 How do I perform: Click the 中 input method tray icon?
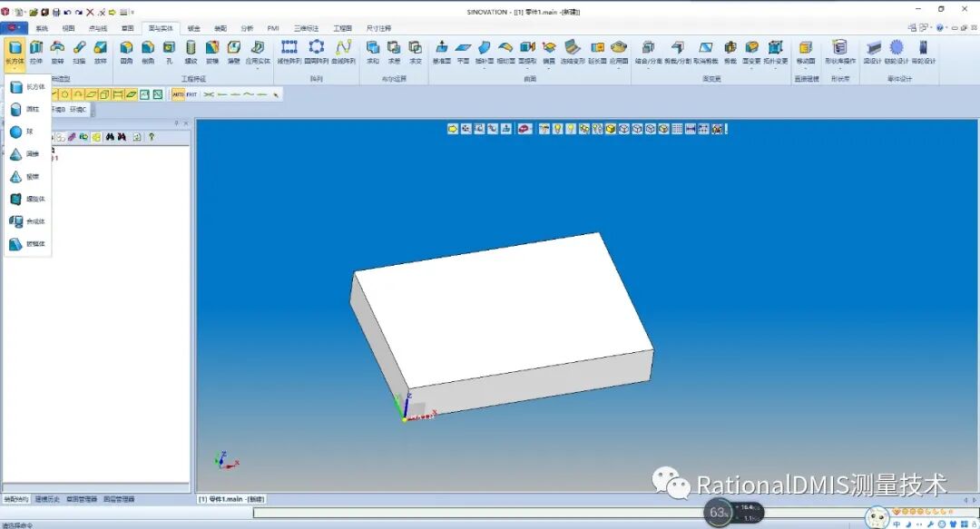(x=897, y=524)
